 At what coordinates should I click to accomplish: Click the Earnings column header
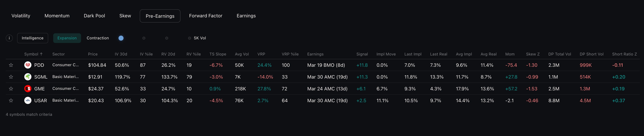point(315,54)
